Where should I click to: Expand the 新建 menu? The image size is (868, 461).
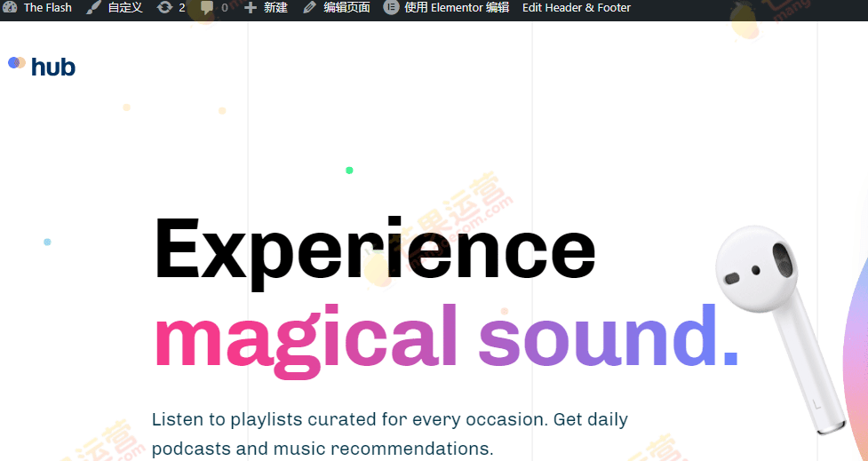[x=275, y=8]
